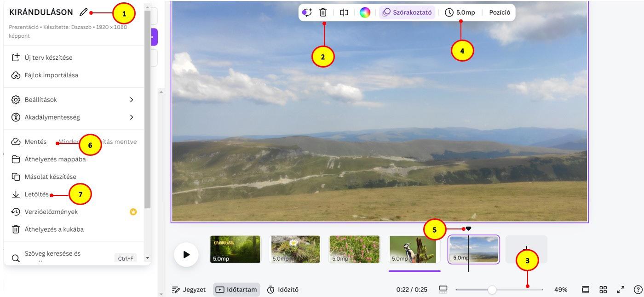Click the Mentés menu item
This screenshot has height=297, width=644.
pos(74,142)
